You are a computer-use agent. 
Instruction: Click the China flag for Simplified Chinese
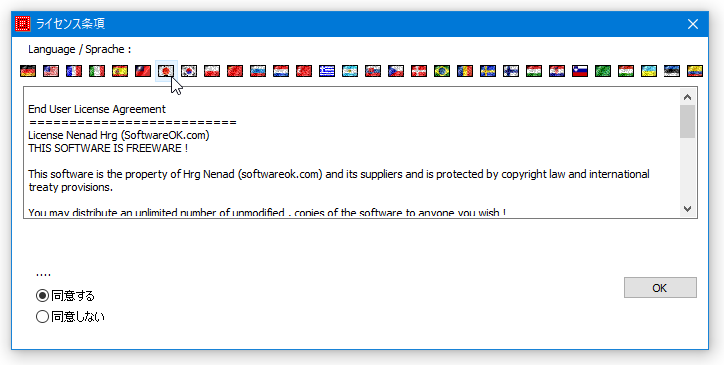pyautogui.click(x=235, y=71)
